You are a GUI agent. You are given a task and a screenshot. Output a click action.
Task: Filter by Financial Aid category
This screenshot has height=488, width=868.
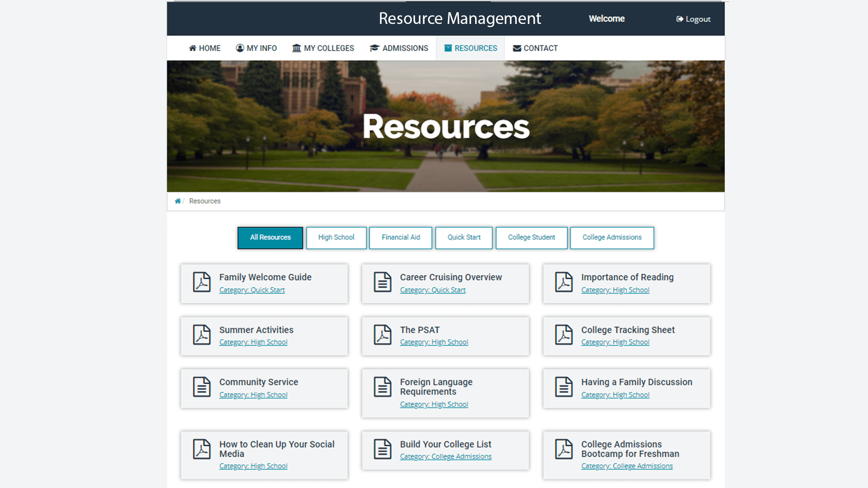(x=401, y=238)
